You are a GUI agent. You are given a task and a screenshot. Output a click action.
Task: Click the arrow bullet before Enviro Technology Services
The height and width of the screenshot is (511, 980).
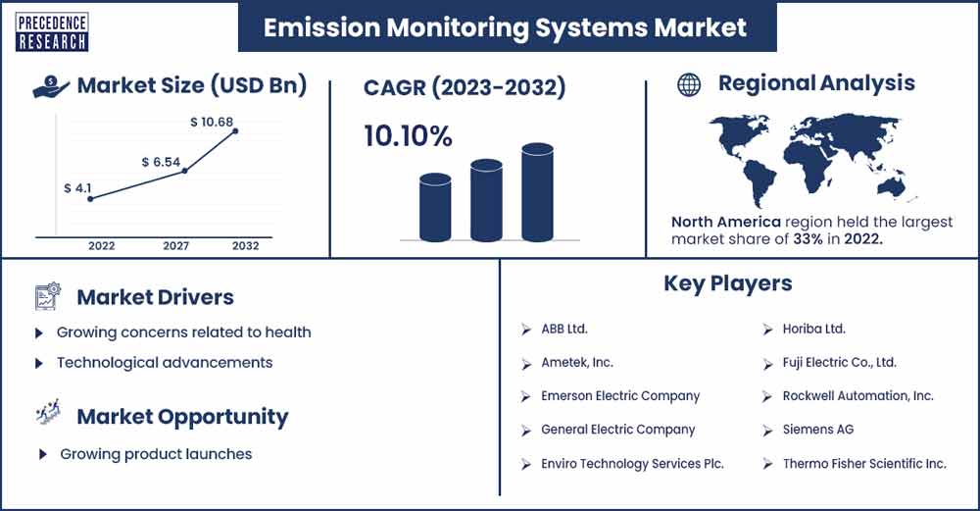pyautogui.click(x=526, y=464)
